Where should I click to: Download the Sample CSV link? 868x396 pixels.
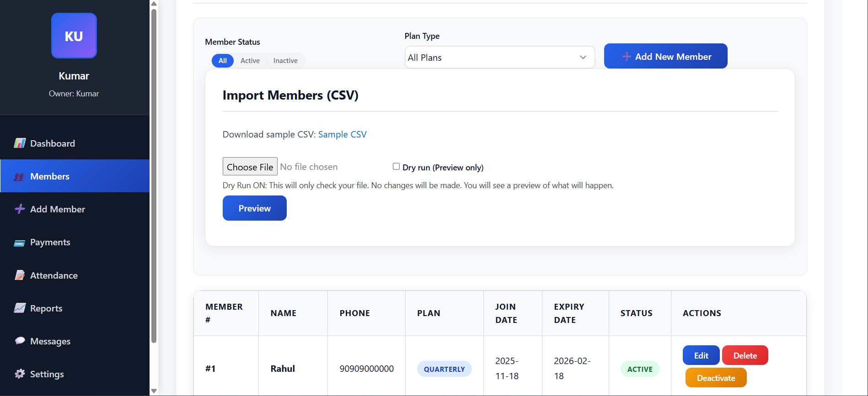[342, 134]
